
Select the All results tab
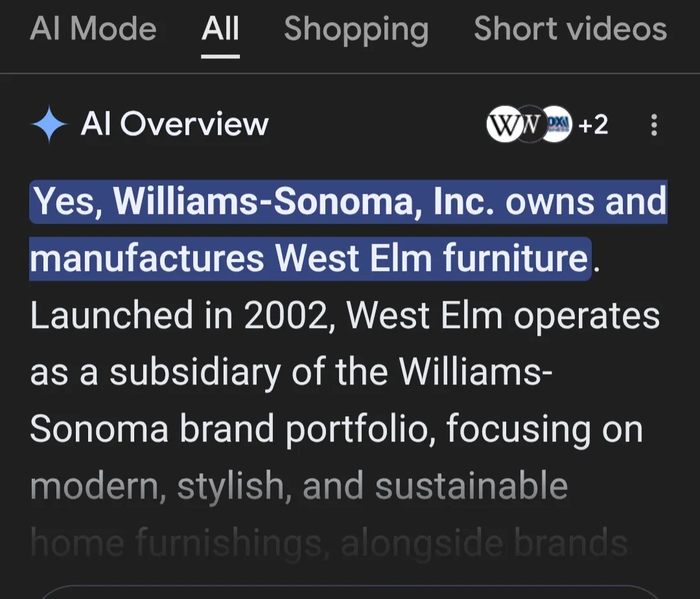pos(220,29)
